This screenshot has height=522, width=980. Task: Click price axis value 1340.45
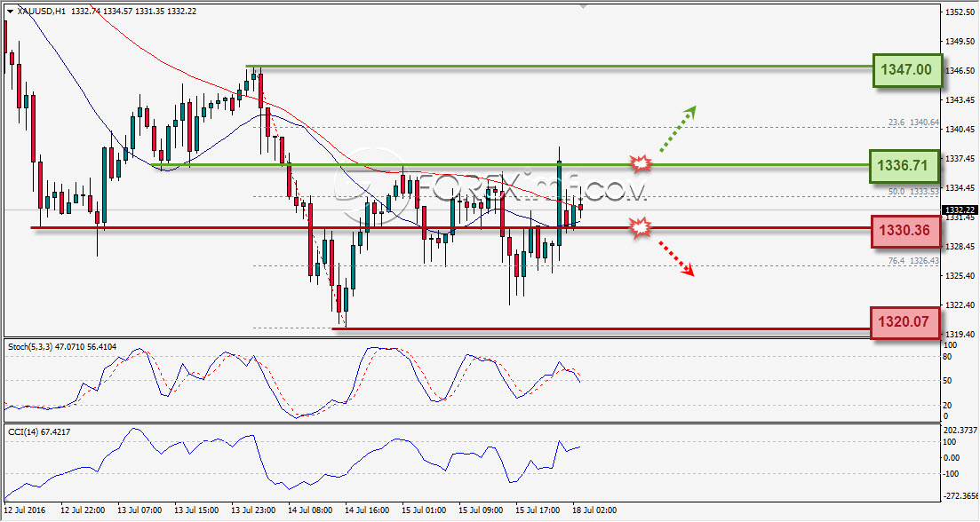tap(960, 130)
